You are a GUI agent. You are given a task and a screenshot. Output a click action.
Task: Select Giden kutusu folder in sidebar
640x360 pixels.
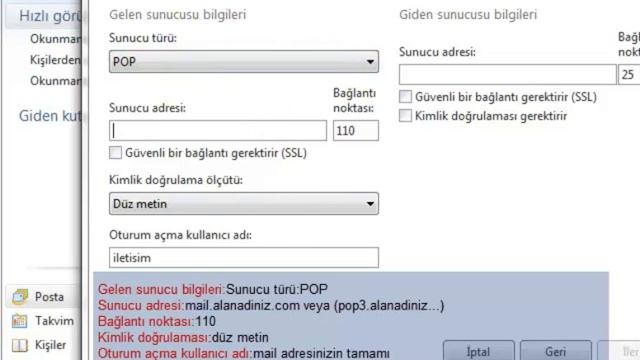point(50,116)
